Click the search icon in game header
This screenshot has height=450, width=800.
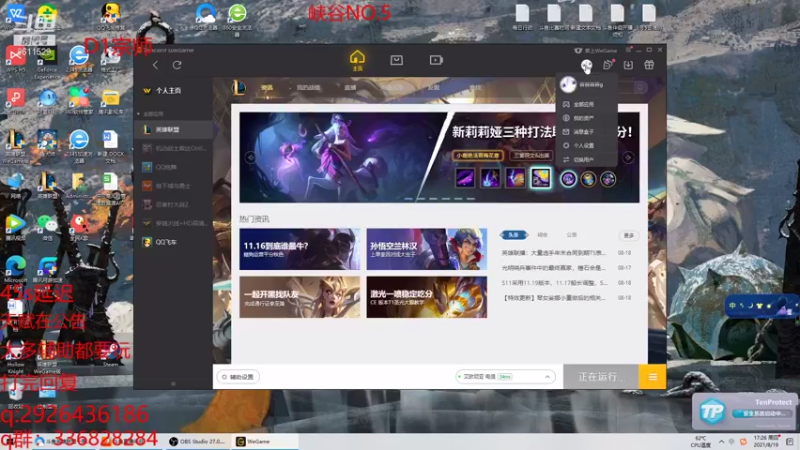[640, 88]
